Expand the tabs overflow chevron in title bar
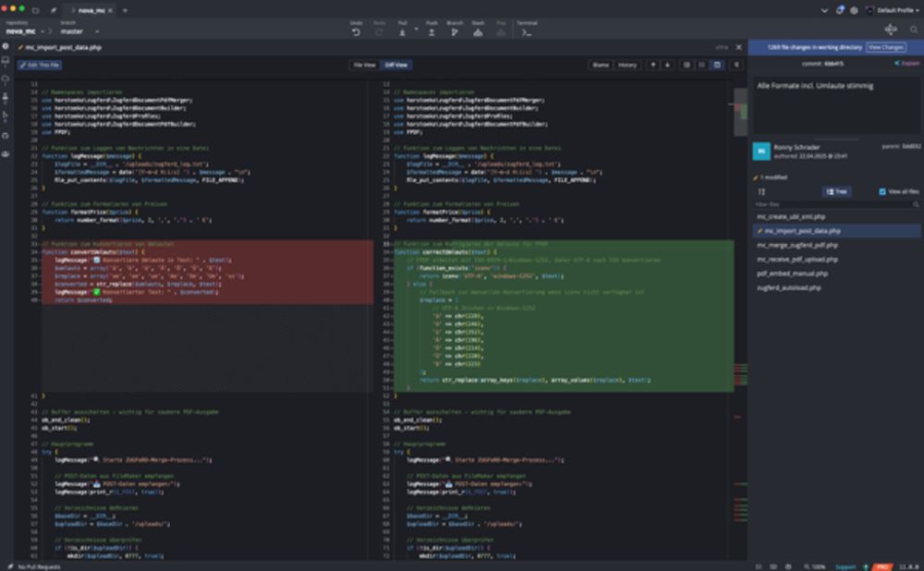Screen dimensions: 924x571 click(x=824, y=10)
